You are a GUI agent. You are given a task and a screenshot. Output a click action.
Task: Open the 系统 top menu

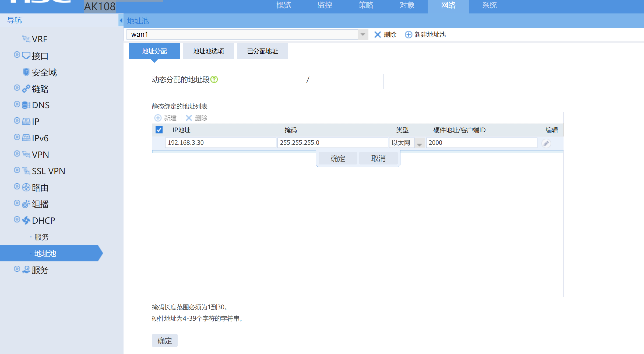pyautogui.click(x=489, y=5)
